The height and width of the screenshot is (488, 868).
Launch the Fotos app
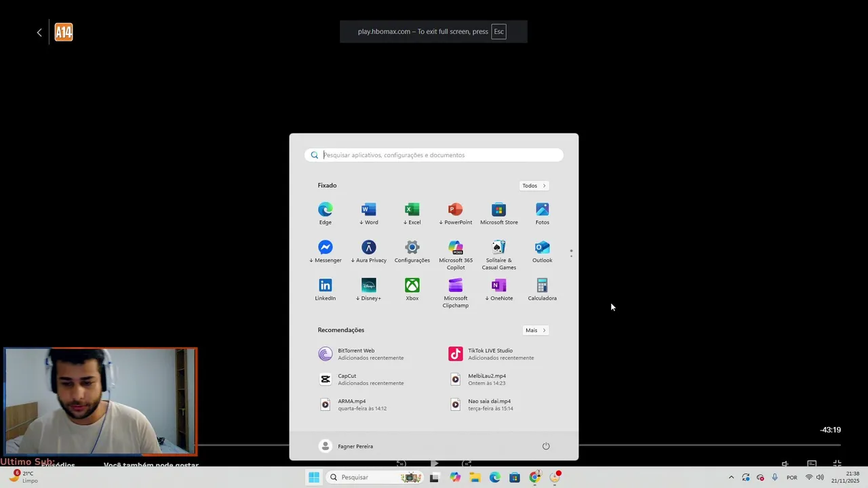(x=542, y=213)
